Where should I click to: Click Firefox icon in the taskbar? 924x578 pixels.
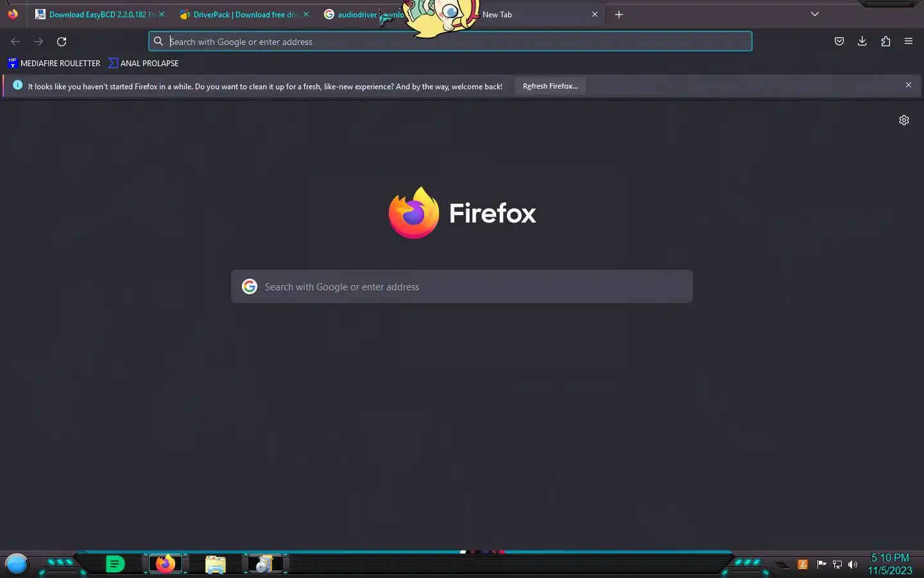click(x=166, y=564)
